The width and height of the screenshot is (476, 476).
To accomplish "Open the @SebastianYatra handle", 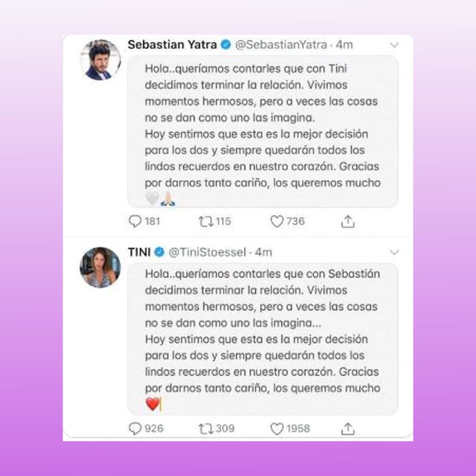I will tap(281, 45).
